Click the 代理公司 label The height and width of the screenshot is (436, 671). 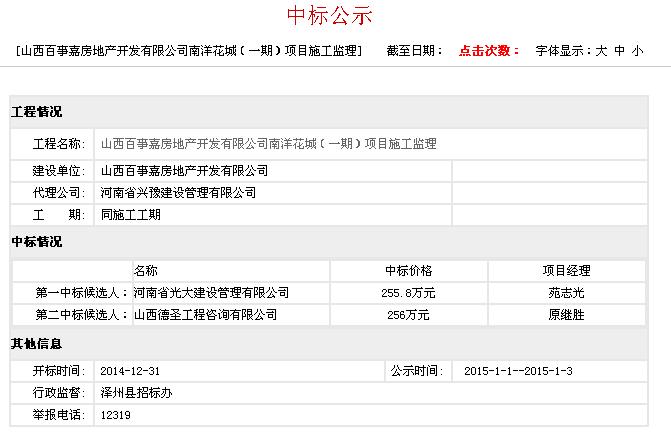[x=59, y=193]
